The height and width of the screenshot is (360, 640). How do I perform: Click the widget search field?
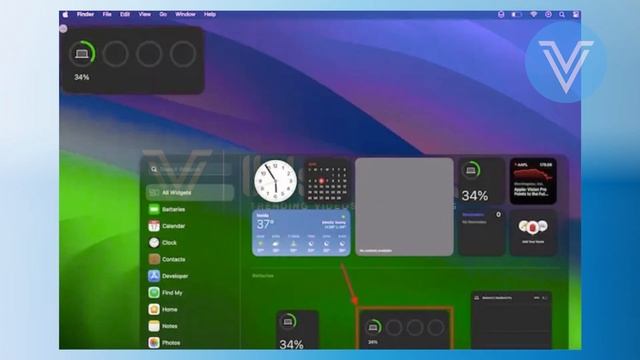(x=191, y=169)
